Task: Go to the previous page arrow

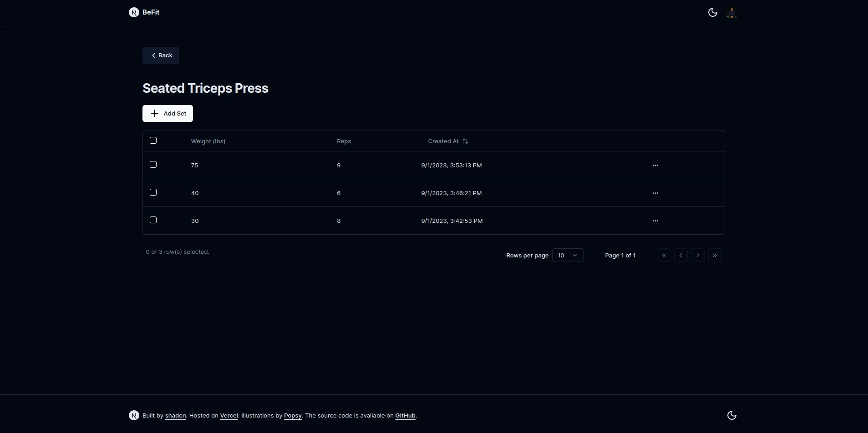Action: click(680, 255)
